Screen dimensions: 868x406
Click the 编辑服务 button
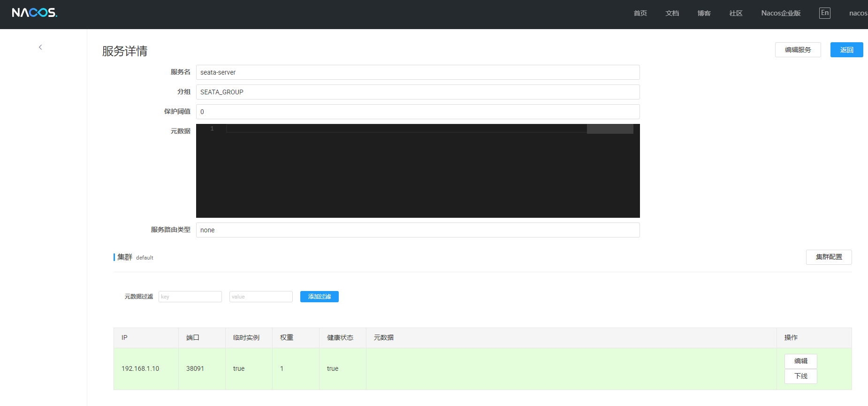pos(798,50)
